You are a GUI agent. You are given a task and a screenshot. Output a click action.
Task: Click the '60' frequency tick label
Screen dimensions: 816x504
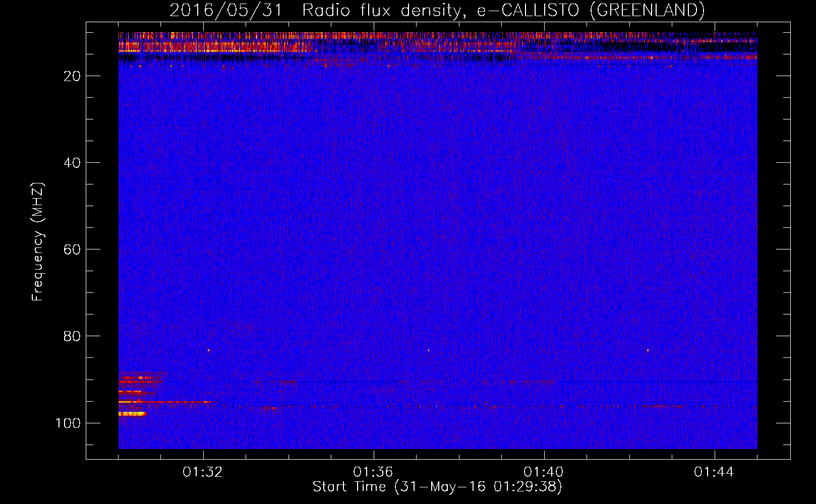[x=72, y=249]
